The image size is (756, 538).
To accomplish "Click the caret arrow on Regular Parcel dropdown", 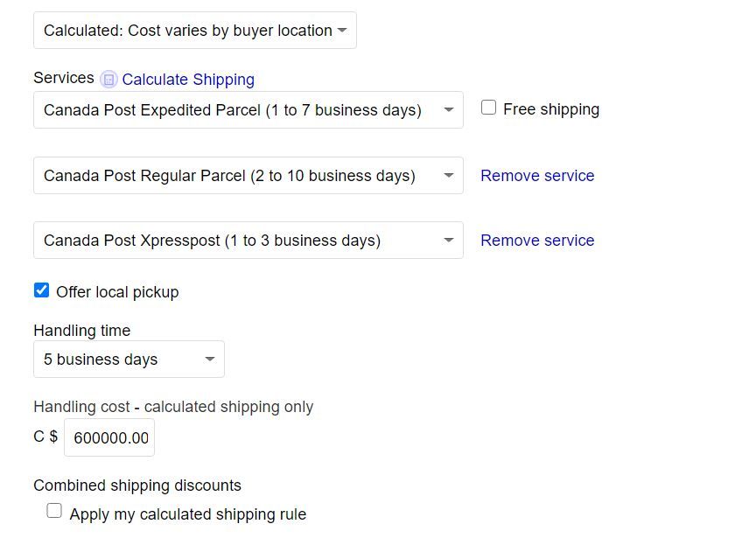I will point(448,176).
